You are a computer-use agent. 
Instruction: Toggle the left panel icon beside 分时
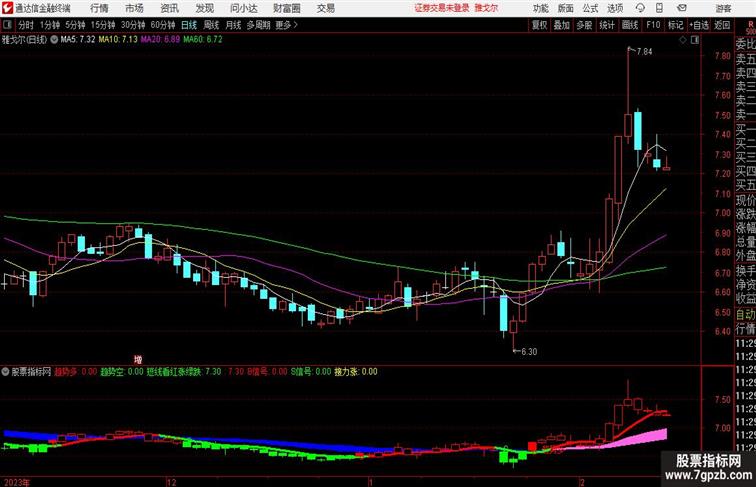(7, 25)
